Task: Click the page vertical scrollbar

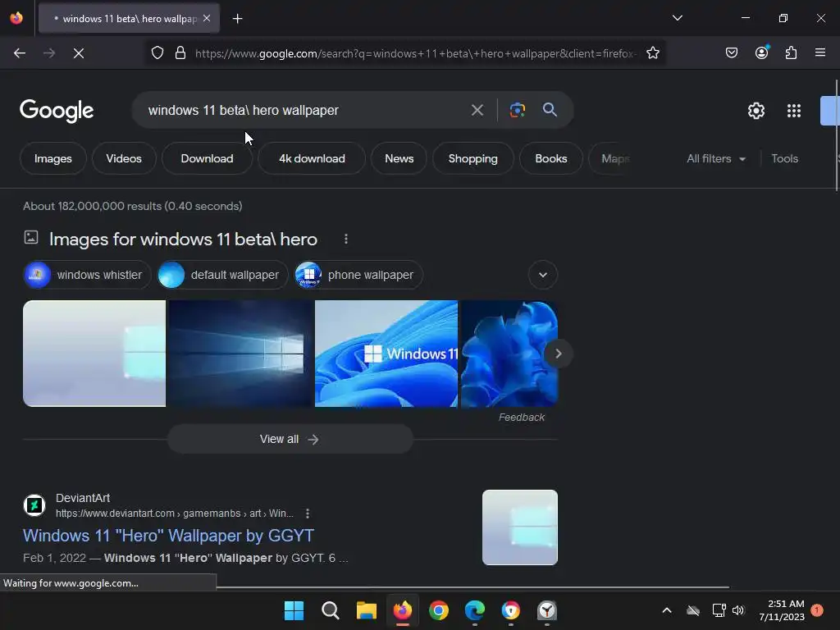Action: [837, 135]
